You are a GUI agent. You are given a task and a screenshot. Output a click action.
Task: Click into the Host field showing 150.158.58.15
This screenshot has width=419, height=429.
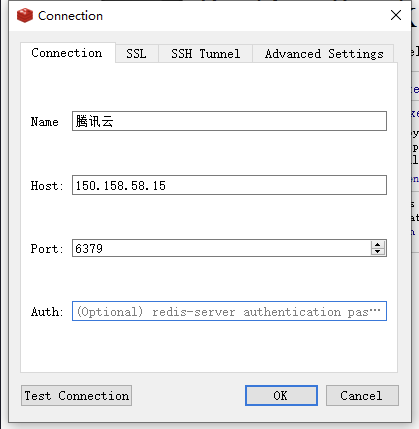[x=229, y=185]
